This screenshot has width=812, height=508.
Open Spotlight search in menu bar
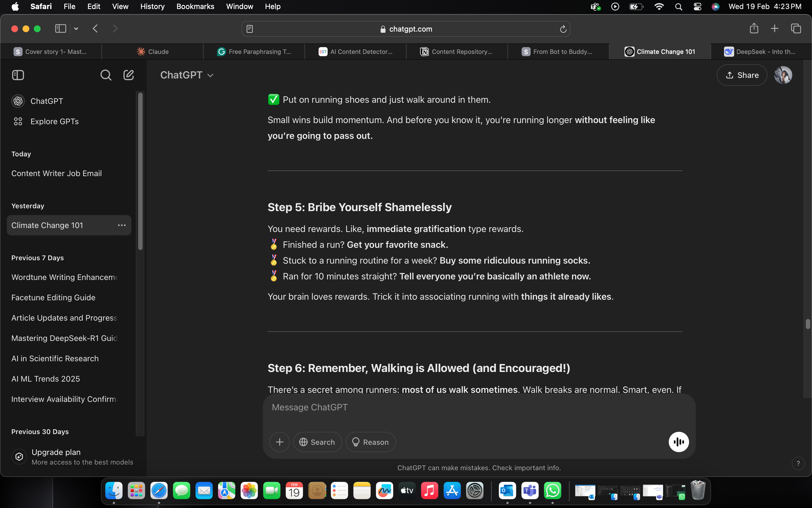pyautogui.click(x=678, y=6)
